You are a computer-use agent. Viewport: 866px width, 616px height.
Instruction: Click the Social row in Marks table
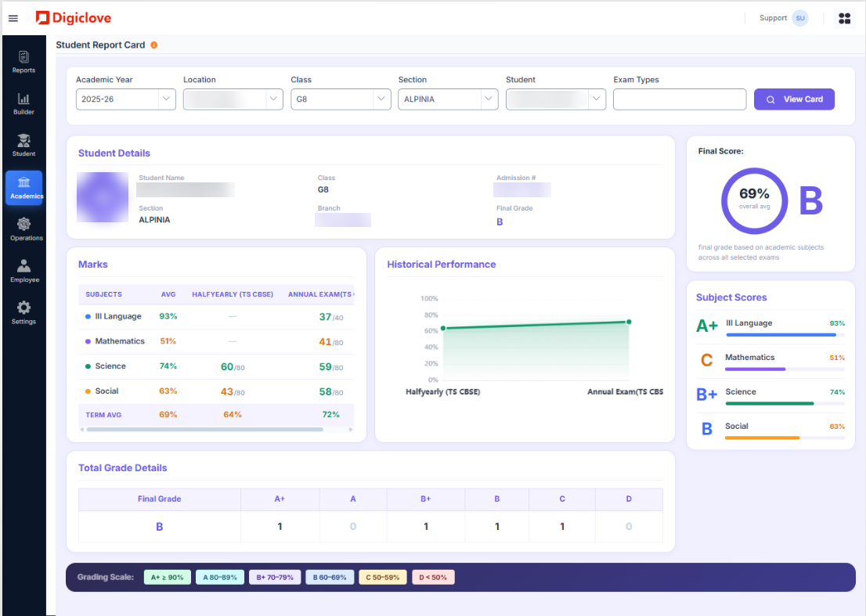(x=216, y=391)
